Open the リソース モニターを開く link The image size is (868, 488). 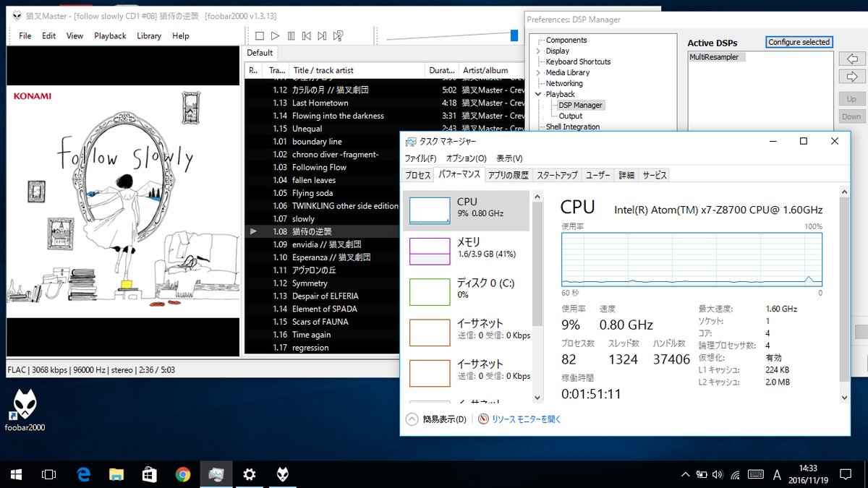tap(526, 419)
